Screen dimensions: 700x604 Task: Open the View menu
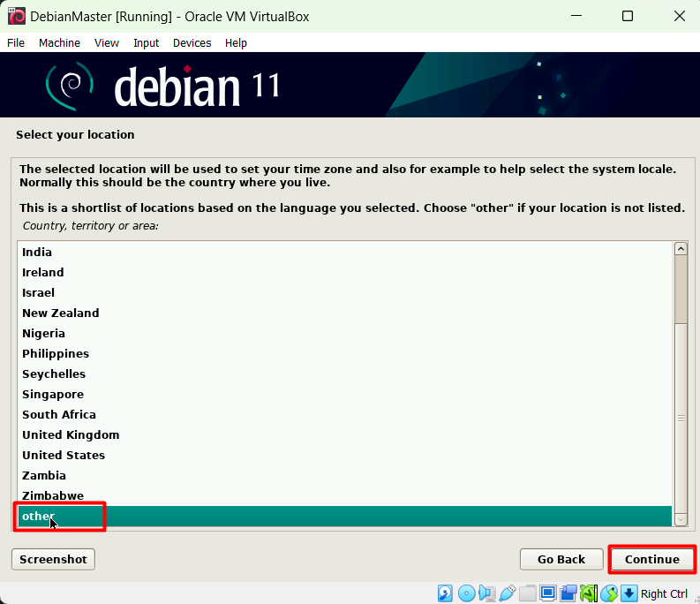tap(107, 43)
